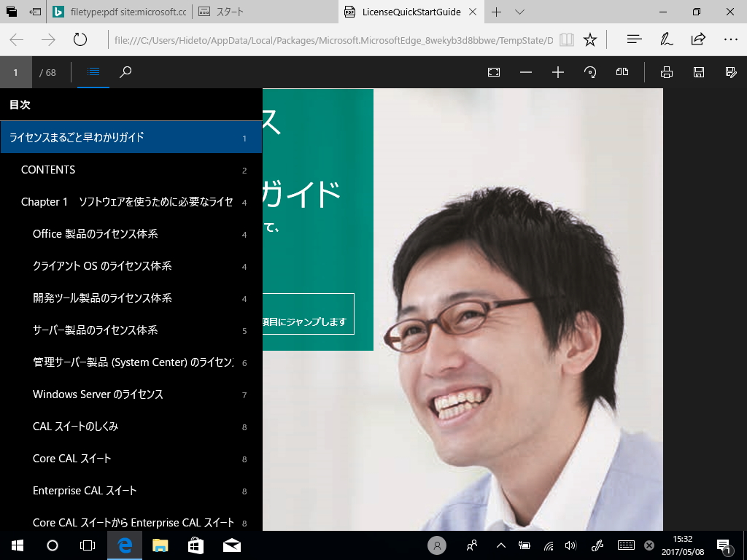Screen dimensions: 747x560
Task: Toggle two-page view mode
Action: [x=622, y=72]
